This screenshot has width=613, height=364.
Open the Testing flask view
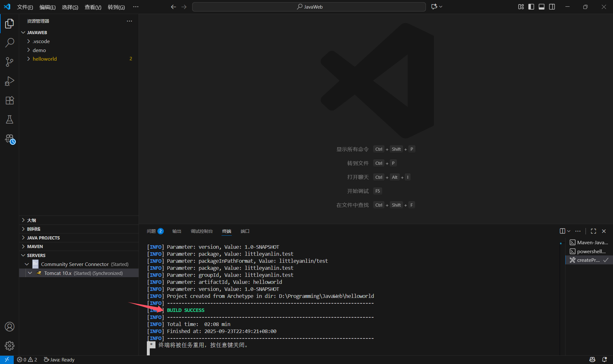(x=10, y=120)
